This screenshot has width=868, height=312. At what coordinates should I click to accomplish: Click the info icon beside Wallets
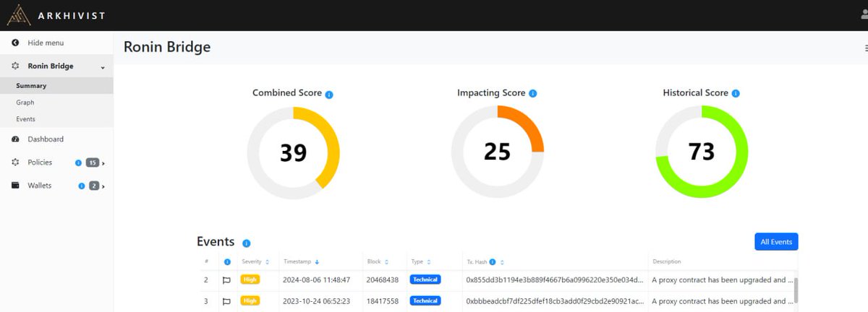pyautogui.click(x=82, y=186)
